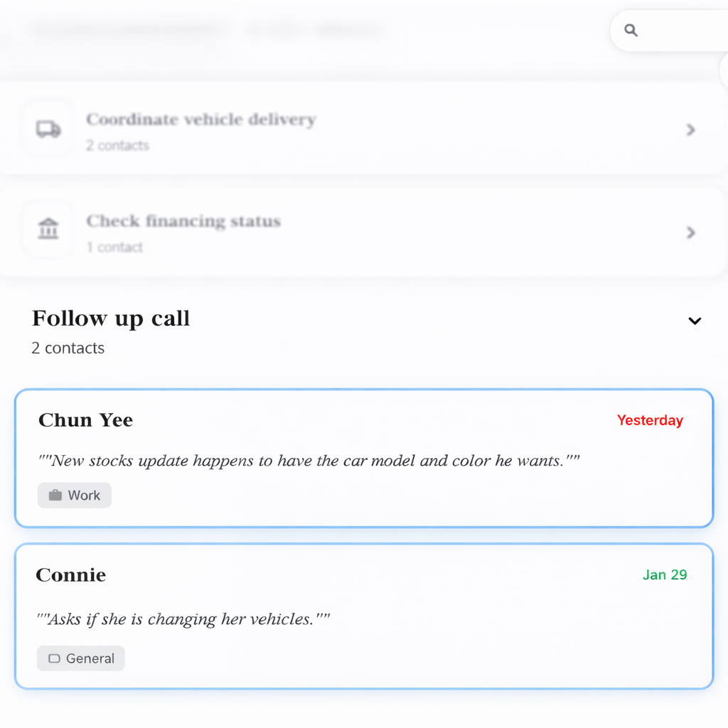The width and height of the screenshot is (728, 728).
Task: Click the briefcase icon in Work tag
Action: point(55,496)
